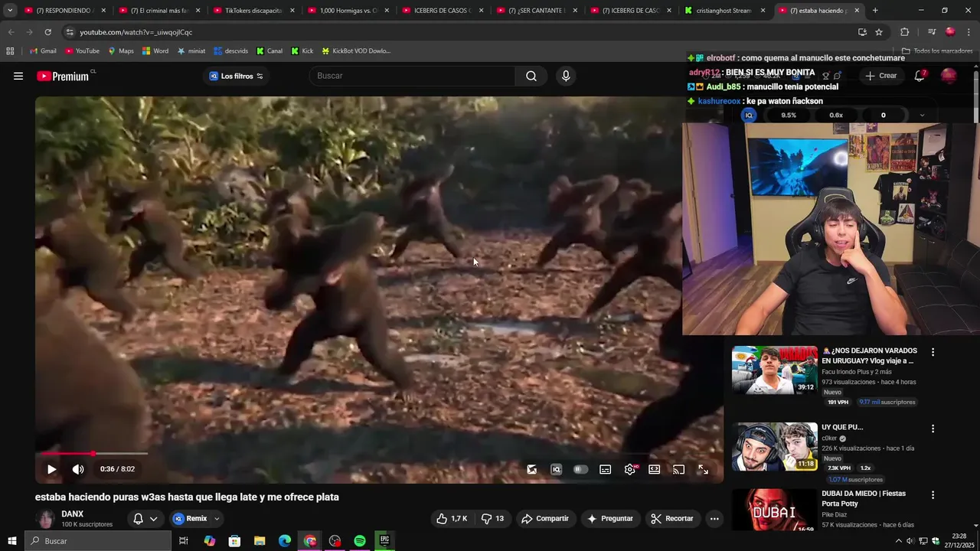The width and height of the screenshot is (980, 551).
Task: Open player settings gear
Action: click(x=630, y=469)
